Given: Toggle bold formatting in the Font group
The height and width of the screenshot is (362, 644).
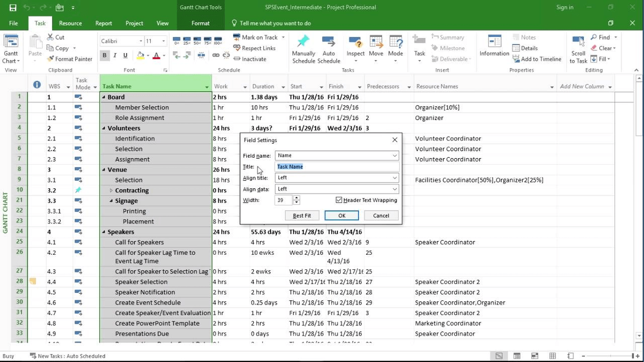Looking at the screenshot, I should pyautogui.click(x=104, y=55).
